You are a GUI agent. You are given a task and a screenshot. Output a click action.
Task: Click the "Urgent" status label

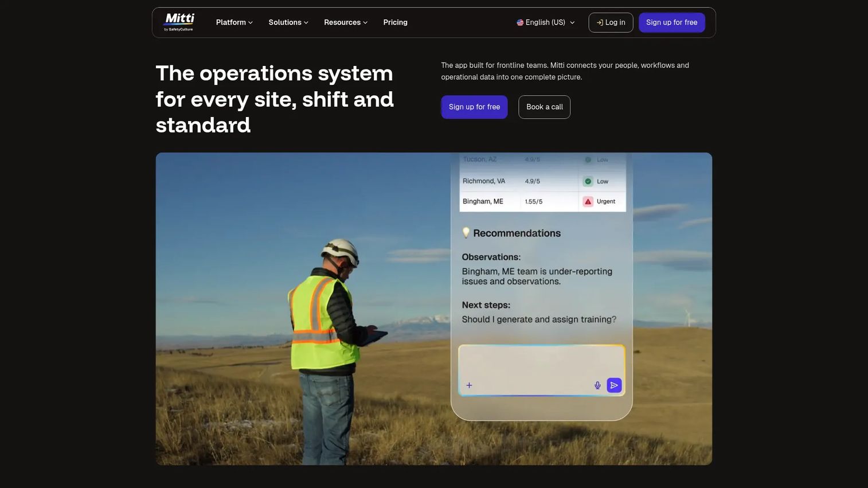tap(606, 202)
